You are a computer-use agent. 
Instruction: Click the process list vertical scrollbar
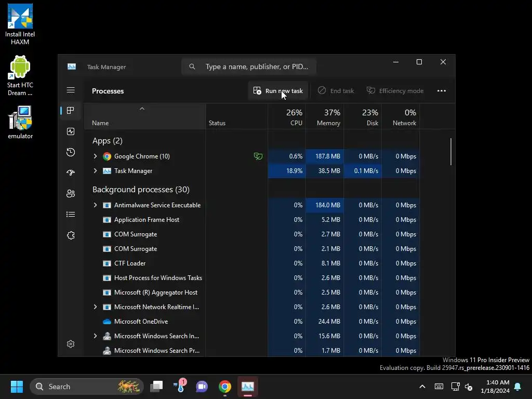[x=451, y=152]
